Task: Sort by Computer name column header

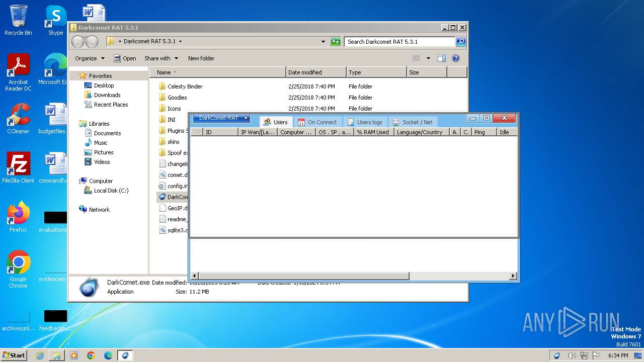Action: click(x=297, y=132)
